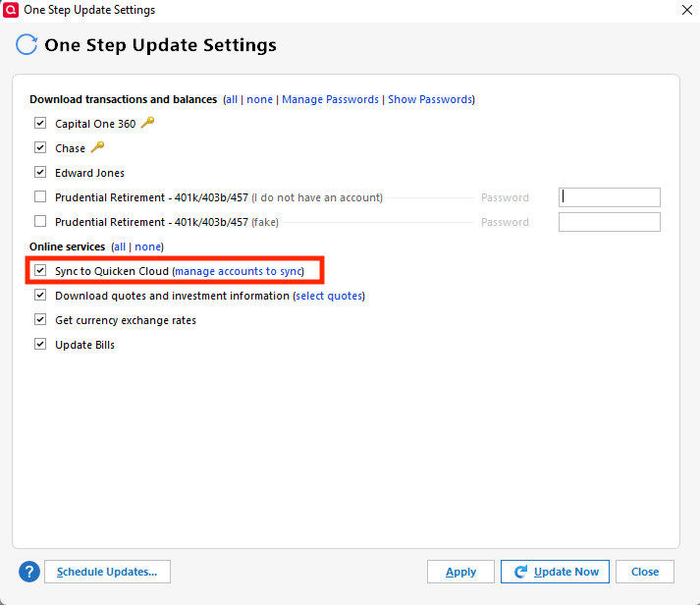Select 'none' under Online services
The width and height of the screenshot is (700, 605).
(x=148, y=247)
